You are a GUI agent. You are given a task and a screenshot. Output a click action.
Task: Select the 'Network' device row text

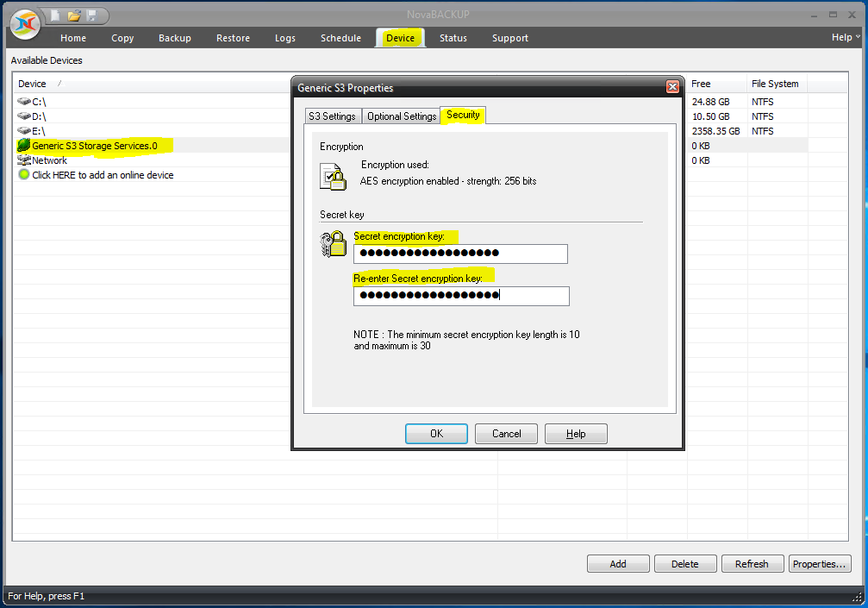[x=49, y=160]
